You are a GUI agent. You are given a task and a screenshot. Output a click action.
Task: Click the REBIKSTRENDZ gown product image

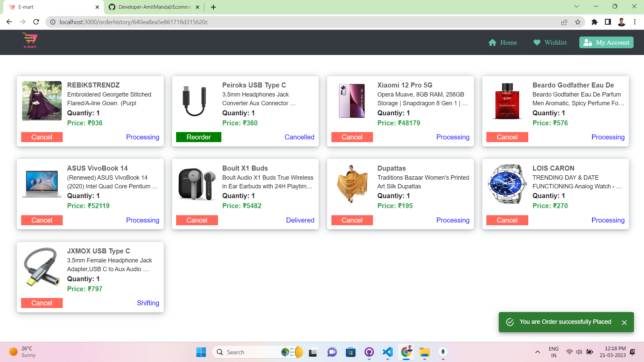pyautogui.click(x=42, y=101)
